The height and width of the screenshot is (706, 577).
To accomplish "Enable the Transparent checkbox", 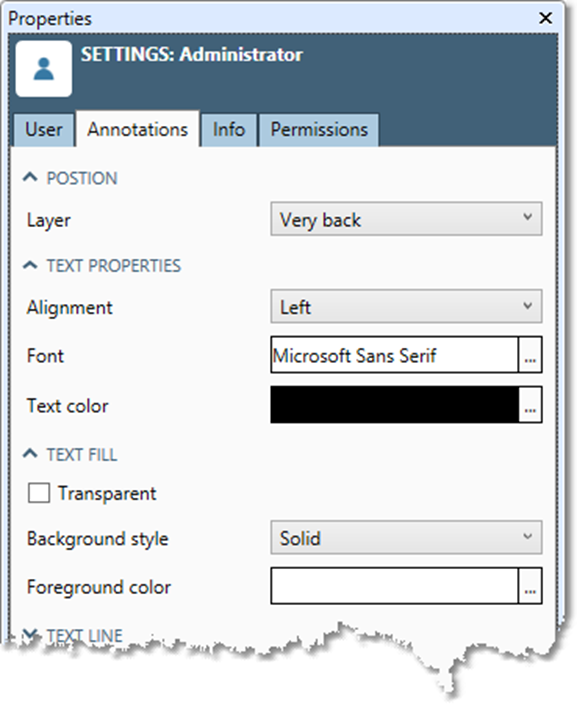I will click(39, 493).
